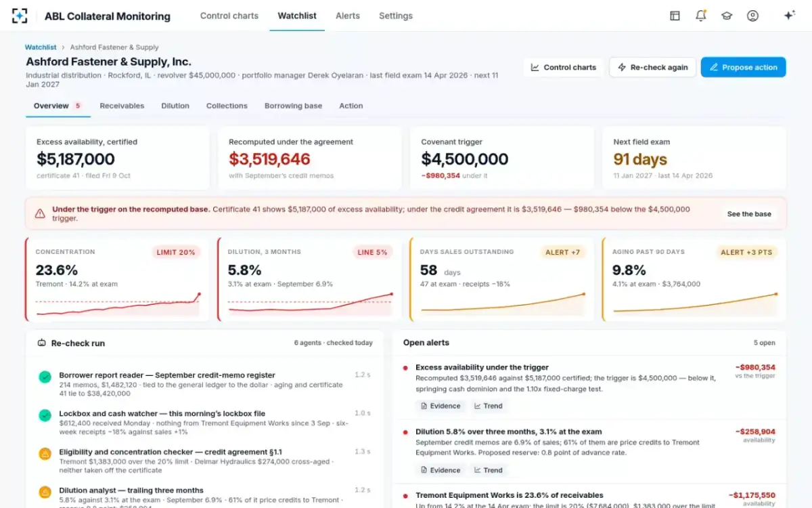Click the warning triangle in the trigger banner
The image size is (812, 508).
(x=40, y=214)
